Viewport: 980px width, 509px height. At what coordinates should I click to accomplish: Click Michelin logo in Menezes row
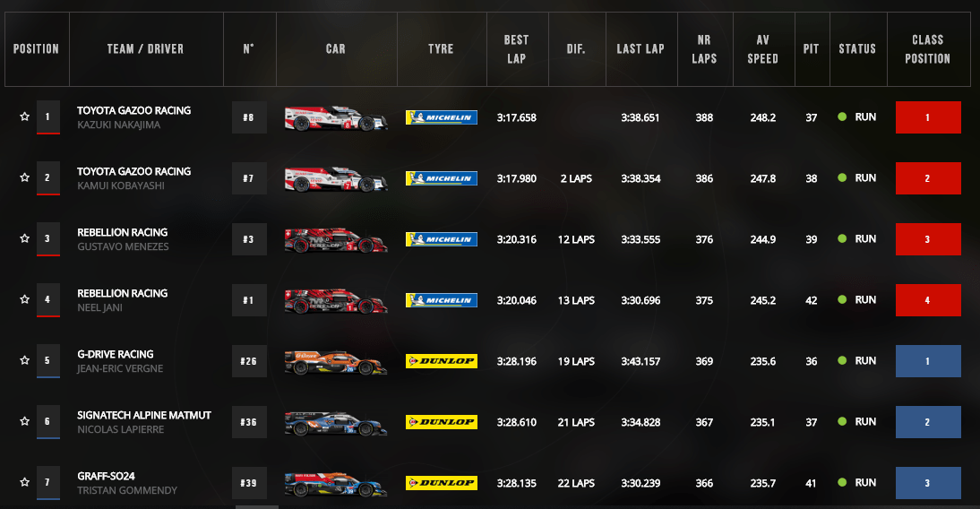pyautogui.click(x=442, y=239)
